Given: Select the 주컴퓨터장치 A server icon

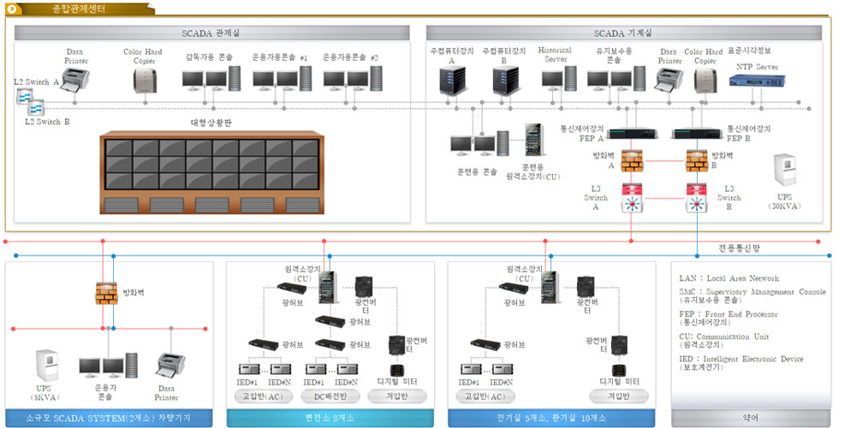Looking at the screenshot, I should [x=450, y=80].
